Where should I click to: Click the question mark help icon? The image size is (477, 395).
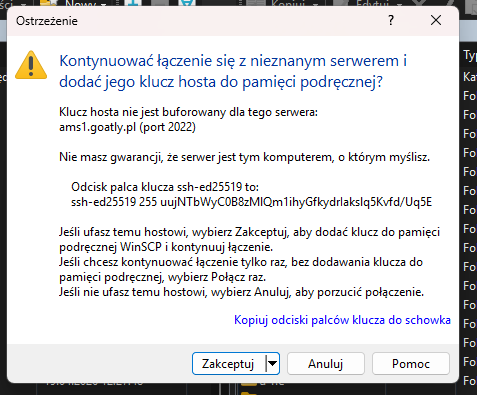391,20
